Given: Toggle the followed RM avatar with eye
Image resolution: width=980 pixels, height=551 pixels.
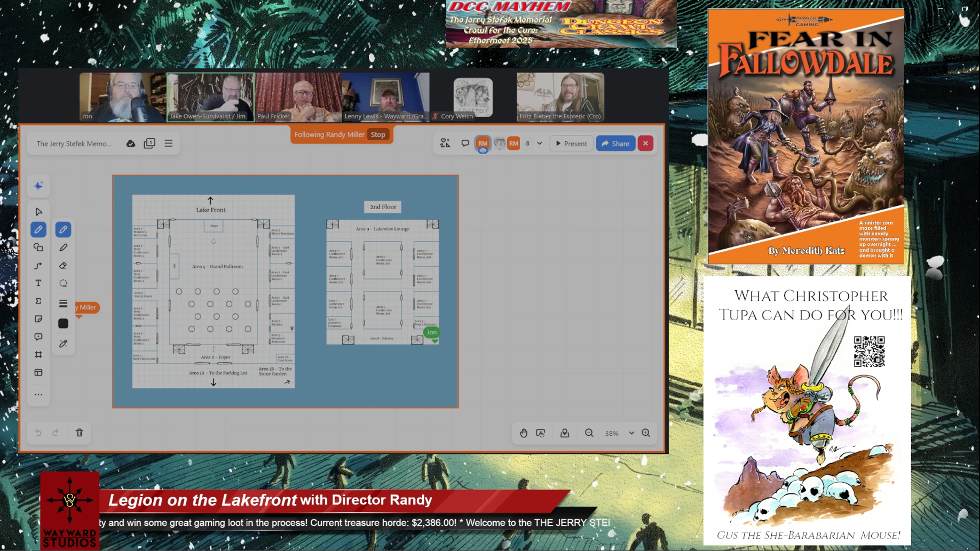Looking at the screenshot, I should [483, 144].
